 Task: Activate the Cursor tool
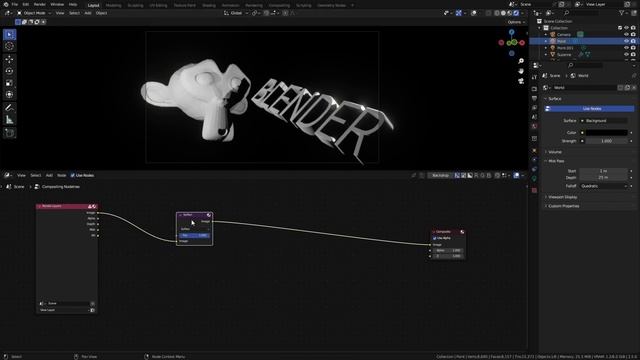[x=9, y=47]
